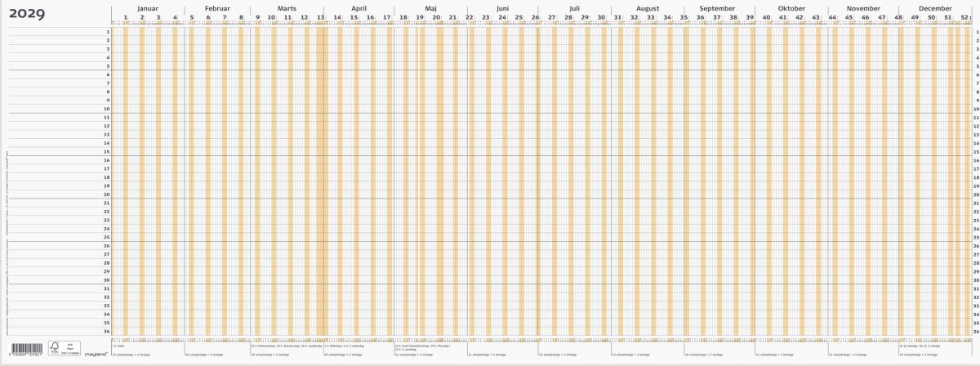The height and width of the screenshot is (366, 980).
Task: Select the August month heading
Action: tap(648, 7)
